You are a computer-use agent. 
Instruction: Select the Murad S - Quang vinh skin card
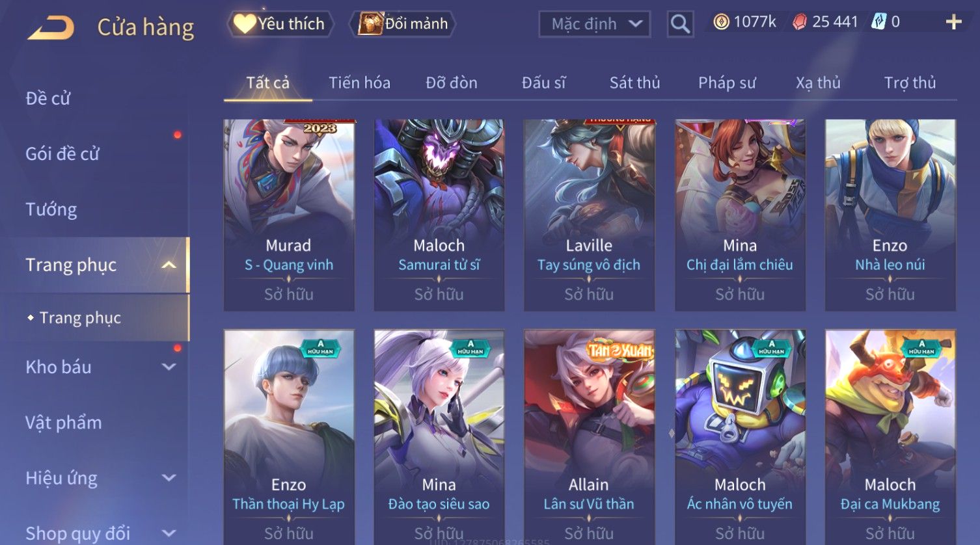[x=289, y=215]
